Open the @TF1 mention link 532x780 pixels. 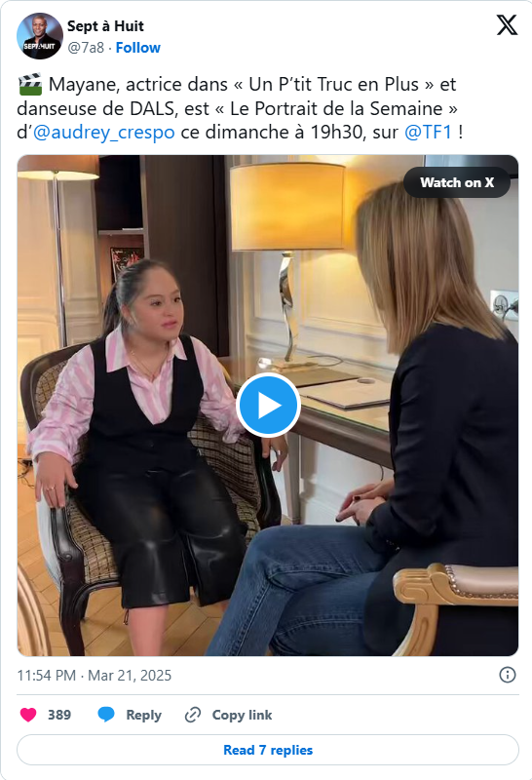point(428,133)
